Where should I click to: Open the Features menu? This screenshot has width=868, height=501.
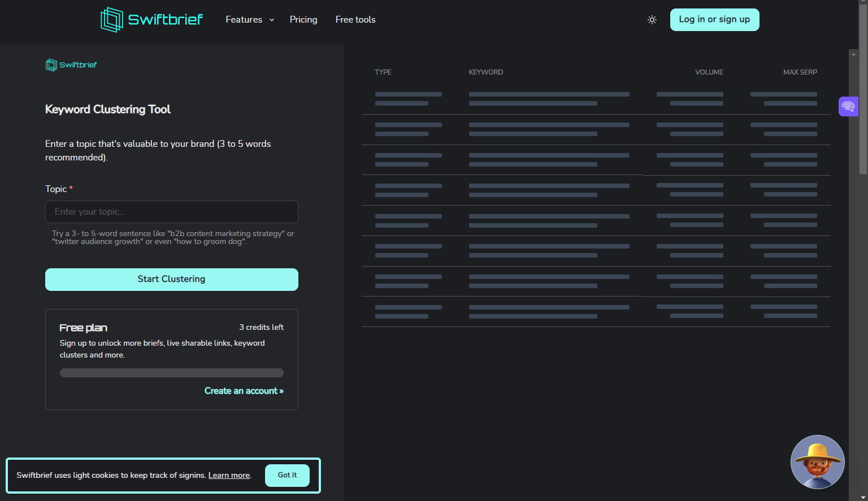coord(244,19)
